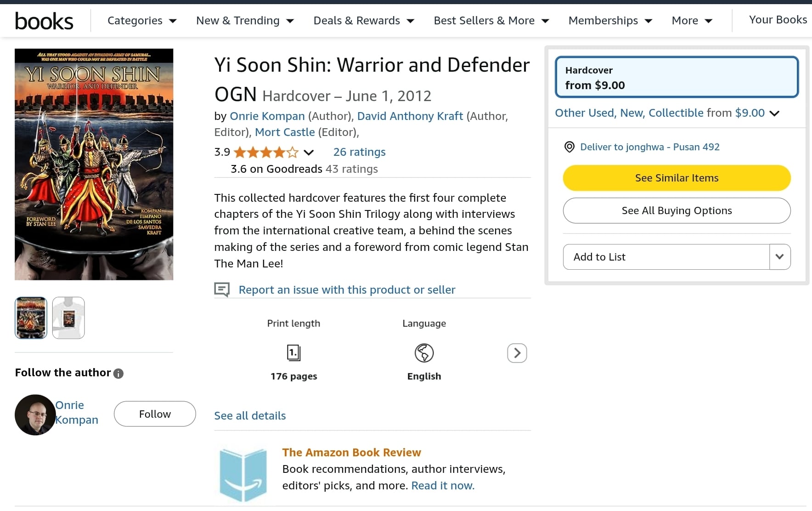Open the Best Sellers & More menu
This screenshot has height=511, width=812.
[x=491, y=21]
